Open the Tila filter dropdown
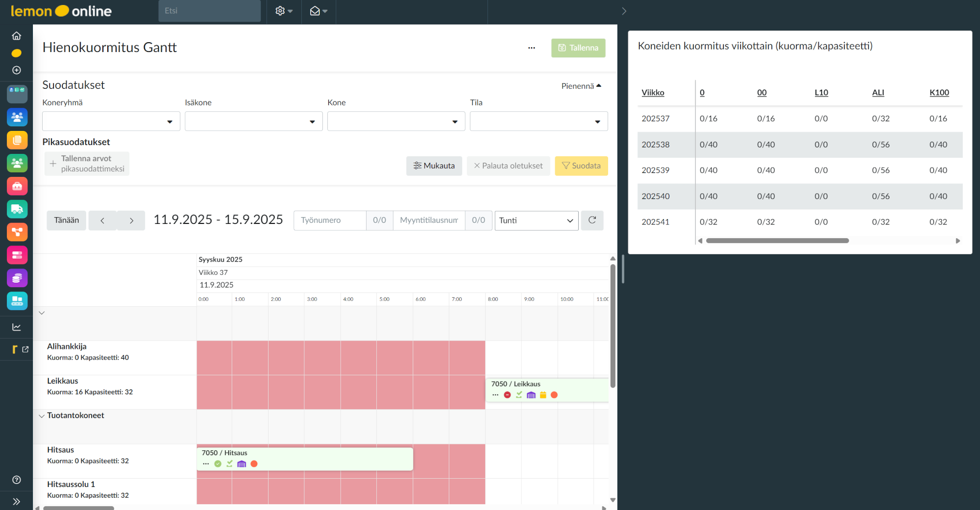The image size is (980, 510). pyautogui.click(x=538, y=121)
